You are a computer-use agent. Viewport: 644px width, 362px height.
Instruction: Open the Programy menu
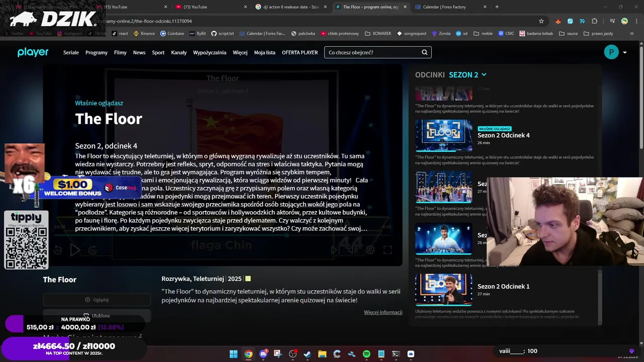pos(97,52)
